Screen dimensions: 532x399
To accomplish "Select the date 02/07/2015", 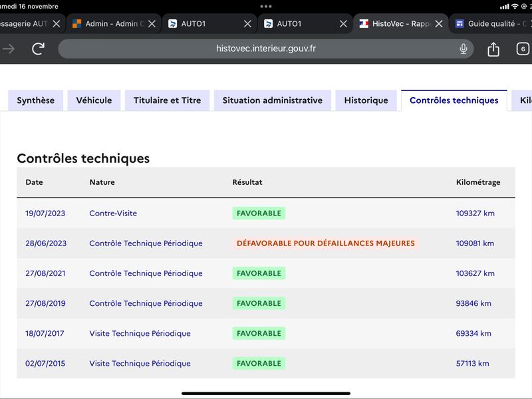I will click(x=45, y=363).
